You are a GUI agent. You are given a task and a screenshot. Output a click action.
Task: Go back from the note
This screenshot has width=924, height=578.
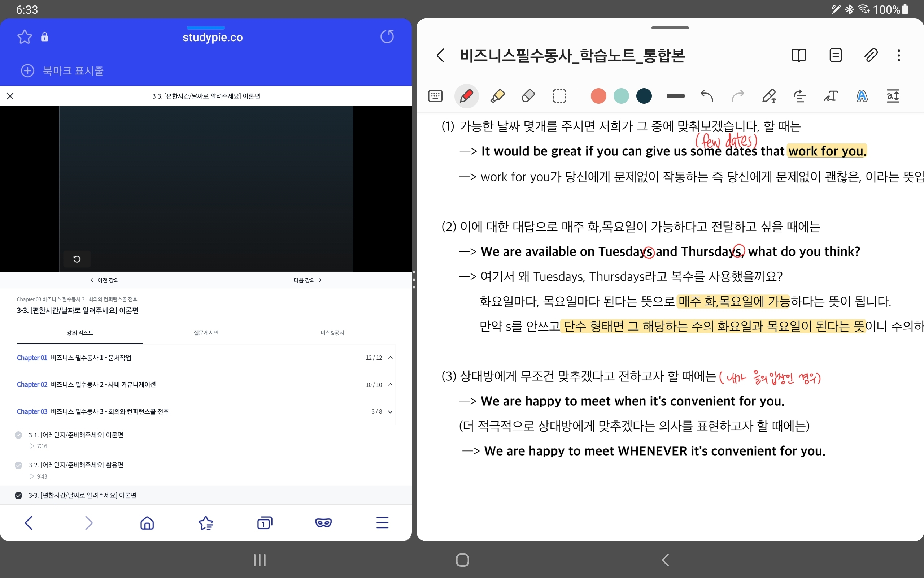pos(441,55)
